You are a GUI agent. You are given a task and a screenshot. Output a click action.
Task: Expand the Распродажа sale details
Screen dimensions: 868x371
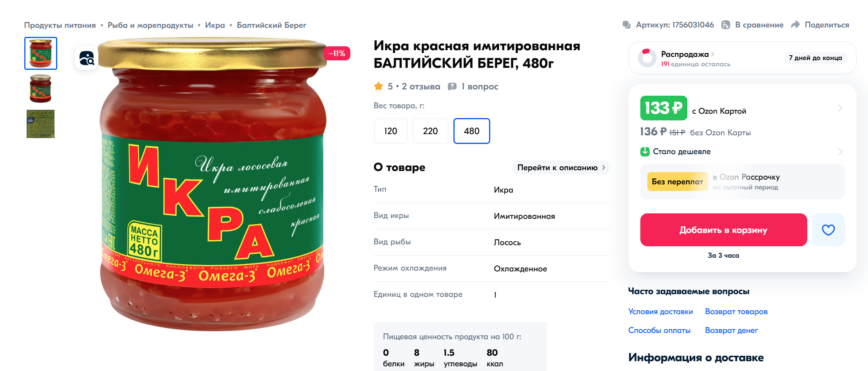pyautogui.click(x=688, y=54)
